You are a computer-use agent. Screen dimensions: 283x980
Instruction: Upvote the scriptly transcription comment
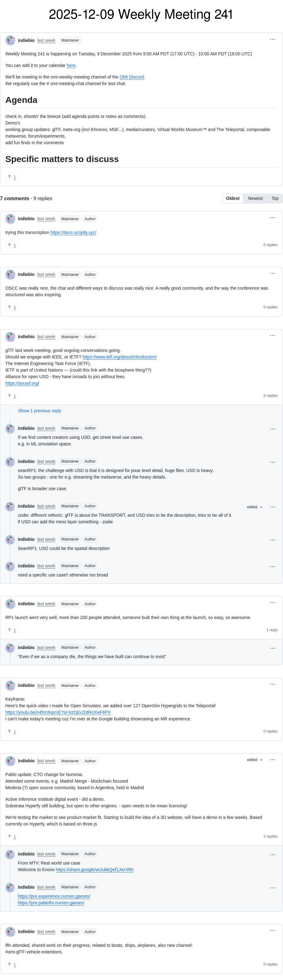click(12, 245)
